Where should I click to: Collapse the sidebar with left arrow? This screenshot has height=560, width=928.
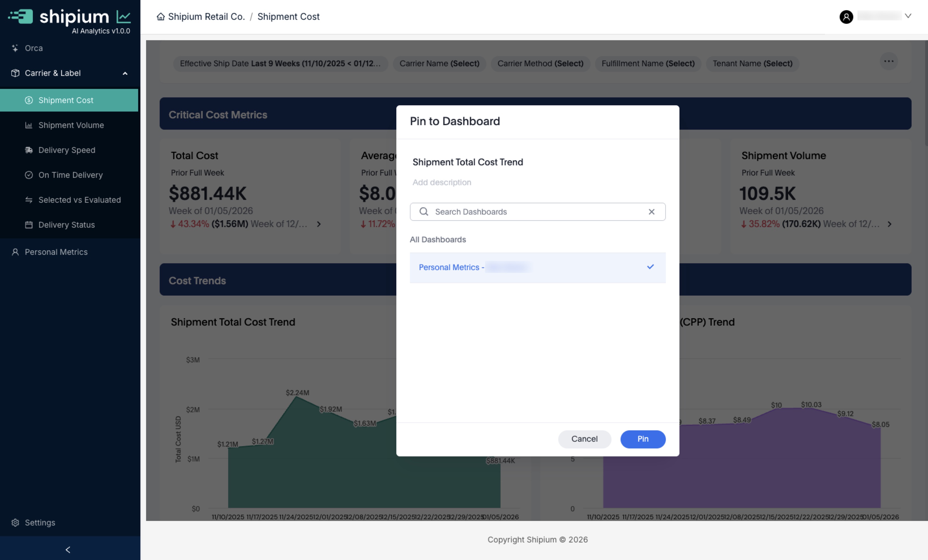(68, 550)
